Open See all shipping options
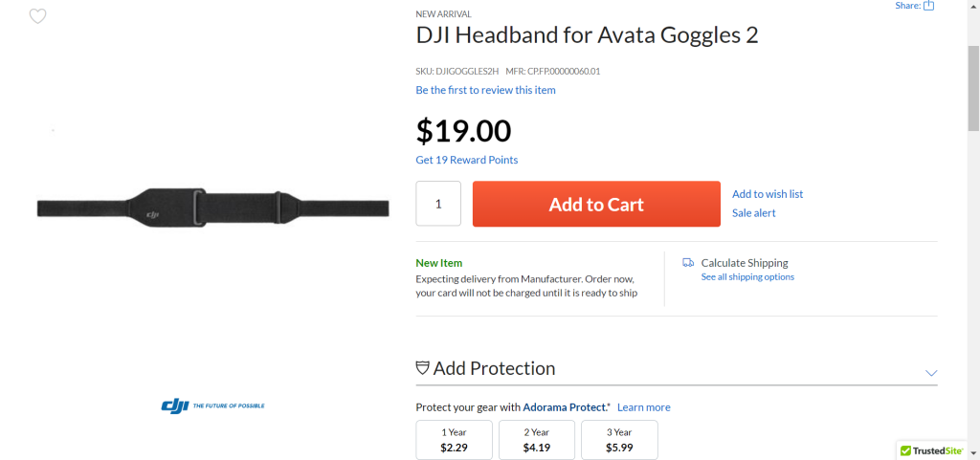The width and height of the screenshot is (980, 460). pyautogui.click(x=747, y=277)
